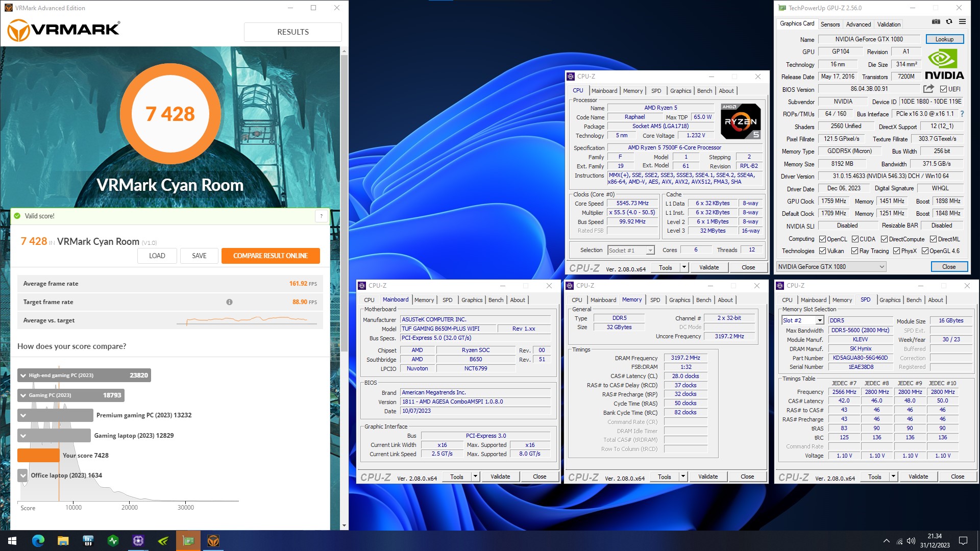Click the BIOS export arrow icon in GPU-Z

(x=928, y=89)
